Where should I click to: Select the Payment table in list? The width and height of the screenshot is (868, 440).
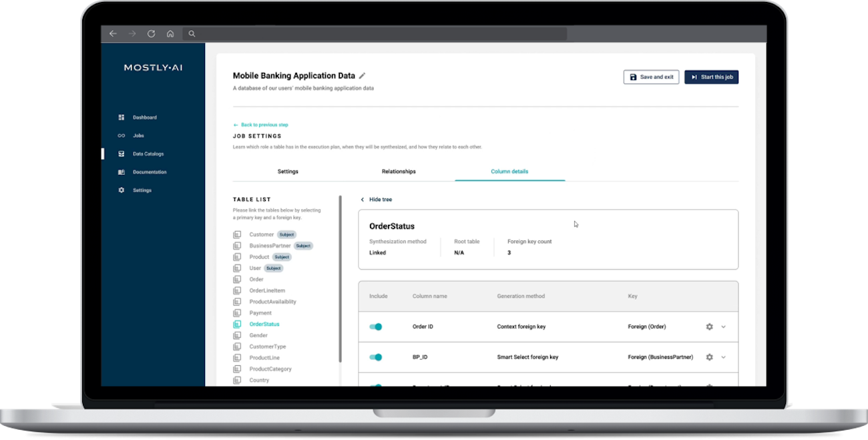pyautogui.click(x=260, y=312)
